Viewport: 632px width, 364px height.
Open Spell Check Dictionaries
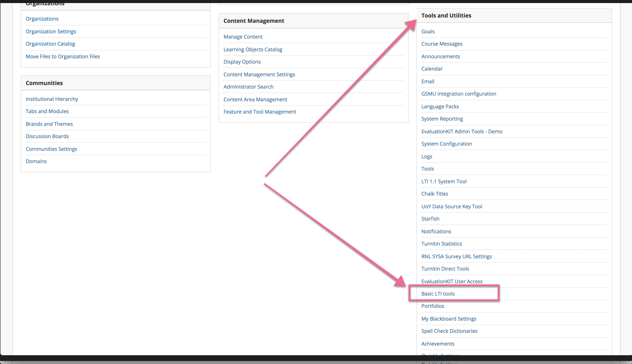[449, 331]
